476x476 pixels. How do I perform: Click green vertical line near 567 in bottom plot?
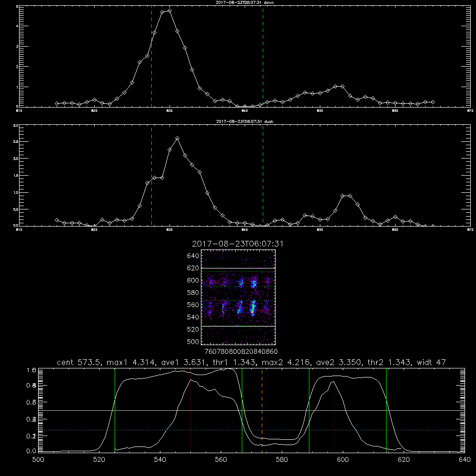click(x=242, y=410)
